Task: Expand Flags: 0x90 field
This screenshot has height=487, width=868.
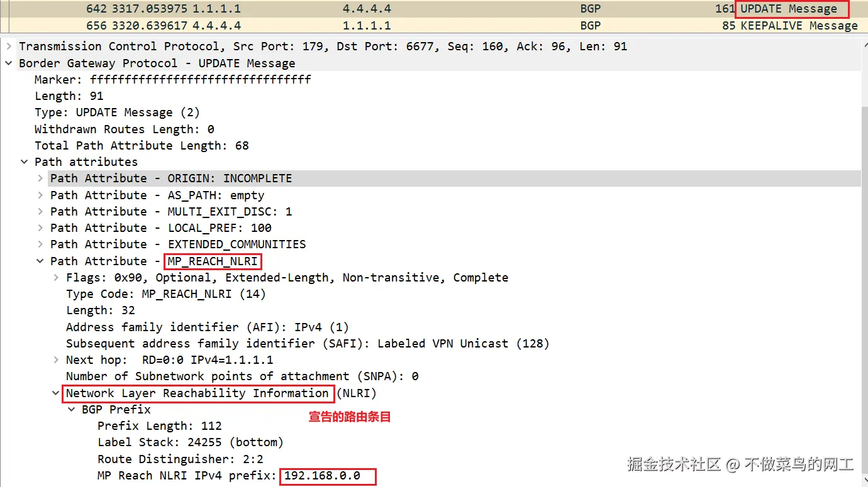Action: pos(57,278)
